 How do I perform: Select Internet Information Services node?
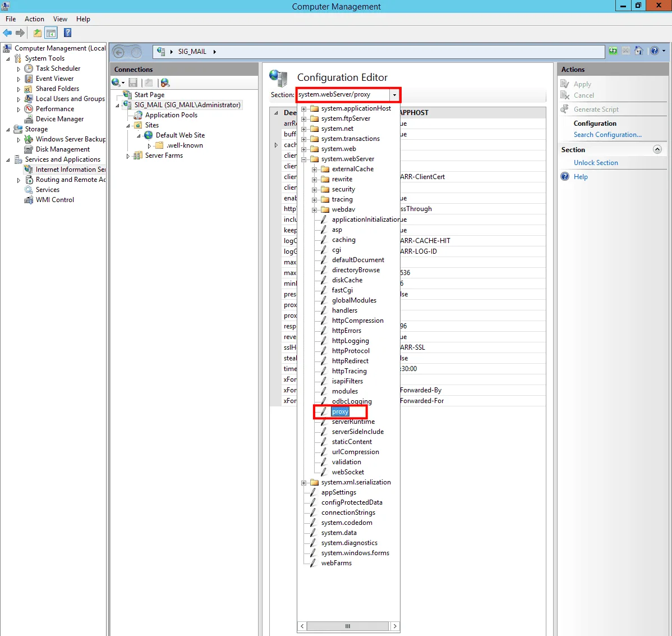(70, 170)
